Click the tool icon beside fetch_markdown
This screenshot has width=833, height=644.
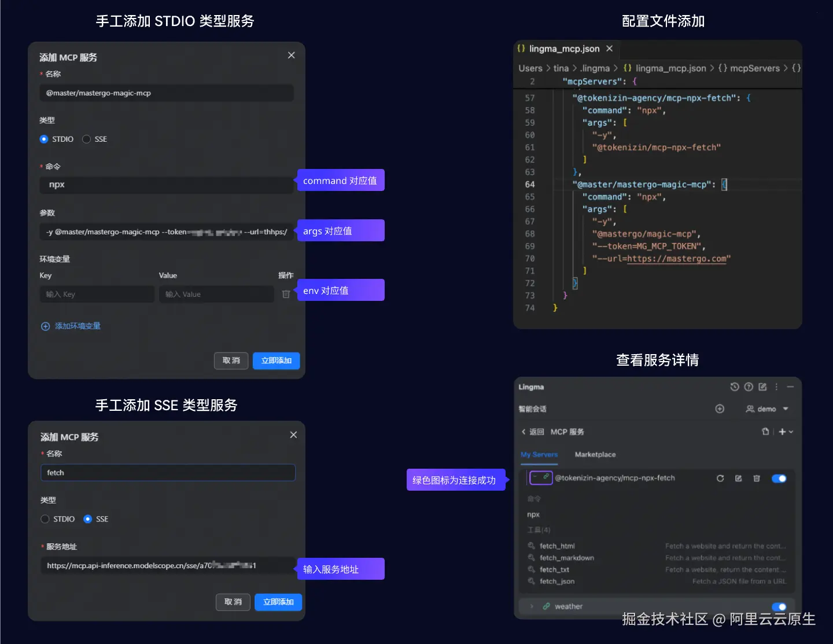point(531,558)
